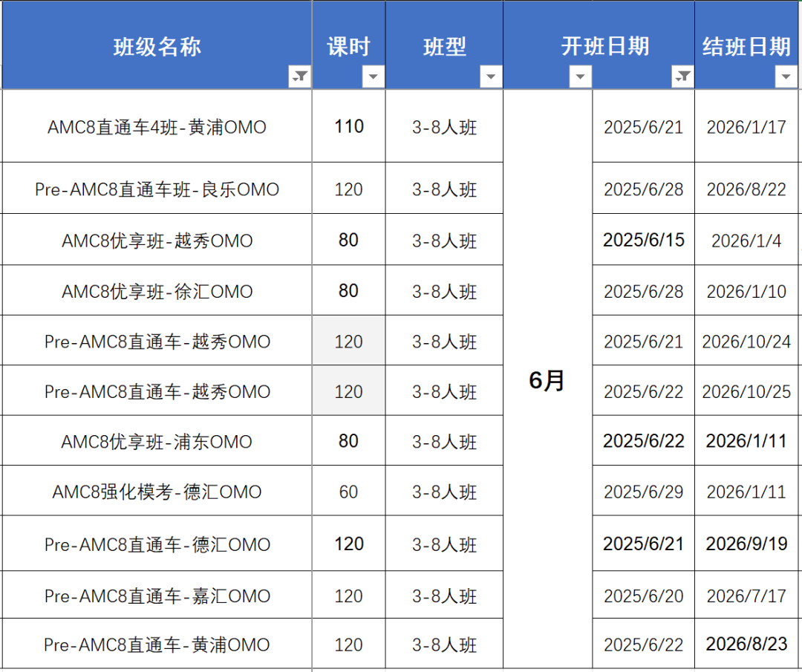Select end date 2026/1/10

coord(746,290)
